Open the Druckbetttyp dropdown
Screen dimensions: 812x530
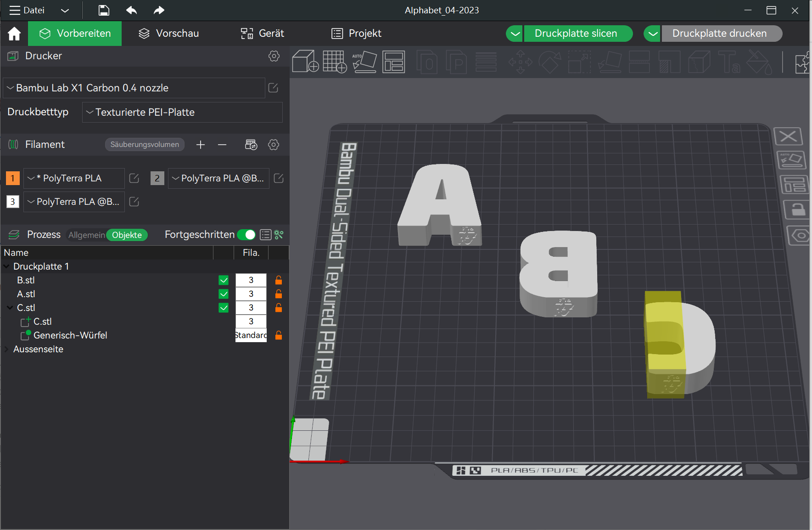(182, 112)
